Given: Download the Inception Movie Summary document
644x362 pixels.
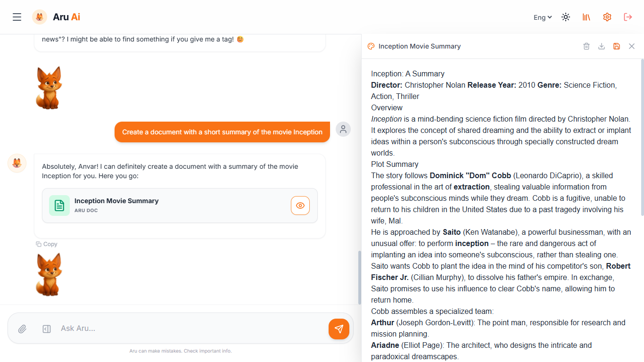Looking at the screenshot, I should 602,46.
